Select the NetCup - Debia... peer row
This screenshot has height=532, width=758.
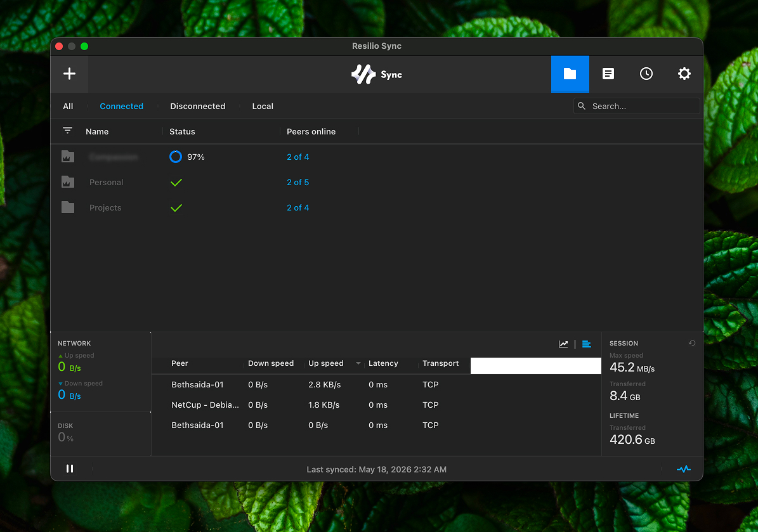click(205, 405)
